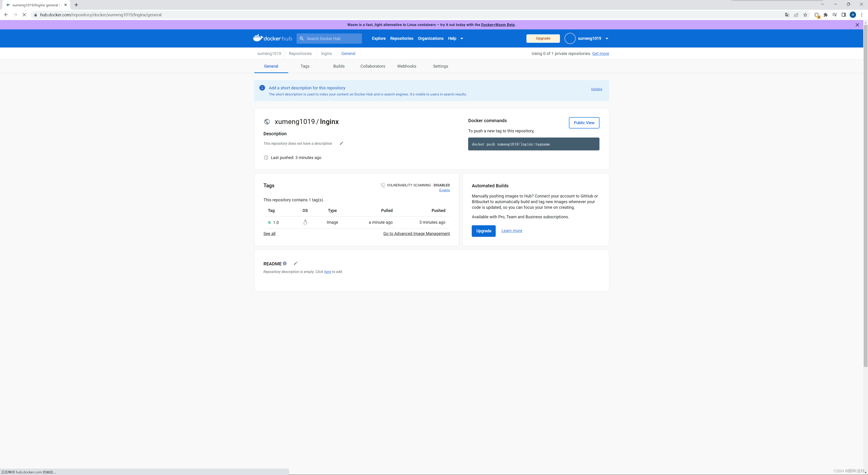Screen dimensions: 868x475
Task: Click the public globe icon beside repository name
Action: pos(267,122)
